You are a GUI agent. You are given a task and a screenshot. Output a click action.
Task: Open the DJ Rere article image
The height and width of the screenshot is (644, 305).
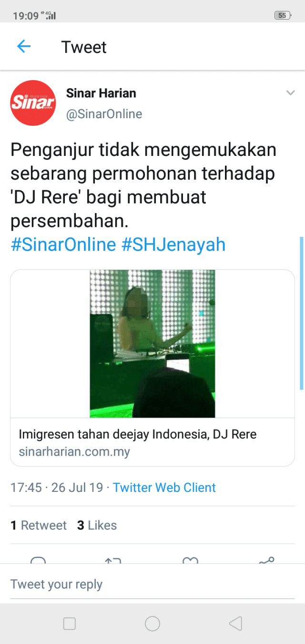[x=152, y=344]
